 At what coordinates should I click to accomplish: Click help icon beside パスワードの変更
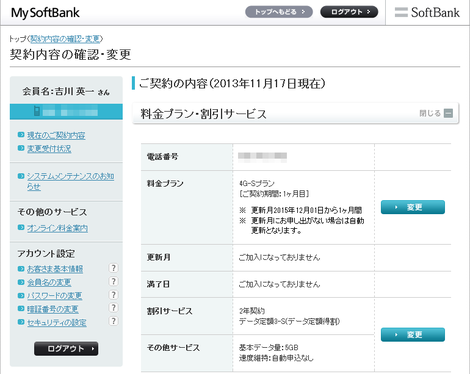click(113, 295)
